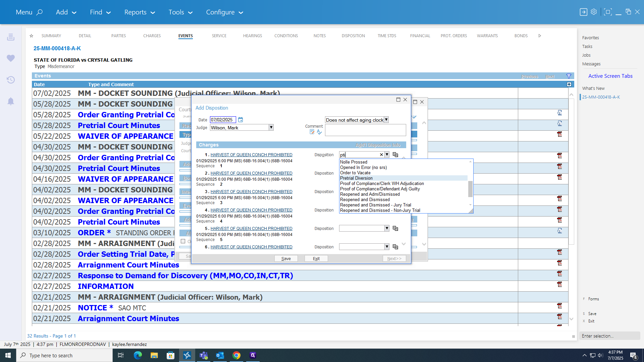Open the Events filter funnel icon
Screen dimensions: 644x362
(x=569, y=76)
